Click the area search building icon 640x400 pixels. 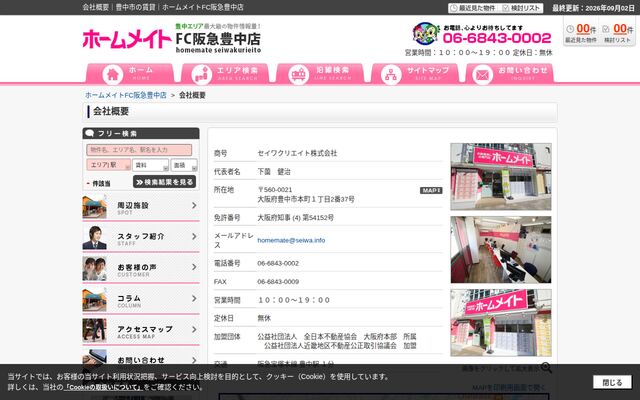pos(202,75)
